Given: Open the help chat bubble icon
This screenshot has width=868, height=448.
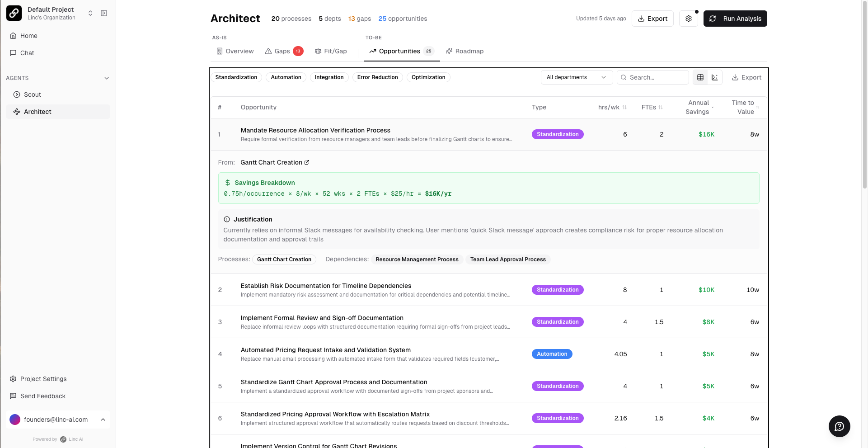Looking at the screenshot, I should (x=839, y=426).
